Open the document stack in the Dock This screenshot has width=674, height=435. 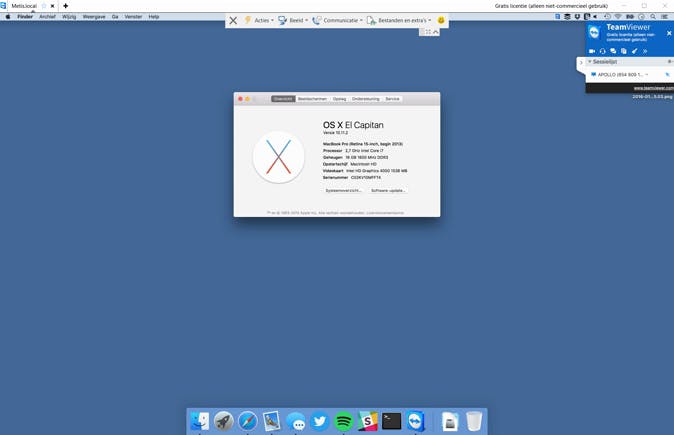pos(450,421)
